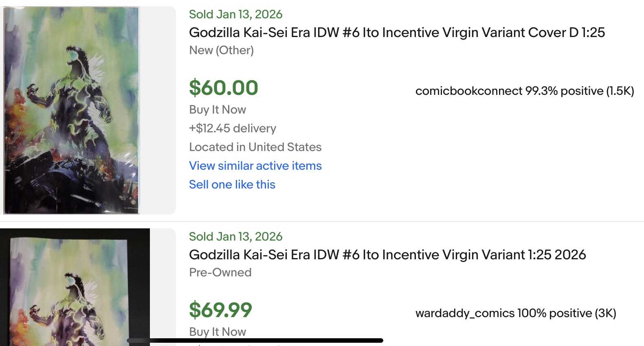Image resolution: width=644 pixels, height=346 pixels.
Task: Click the Pre-Owned condition label
Action: [220, 272]
